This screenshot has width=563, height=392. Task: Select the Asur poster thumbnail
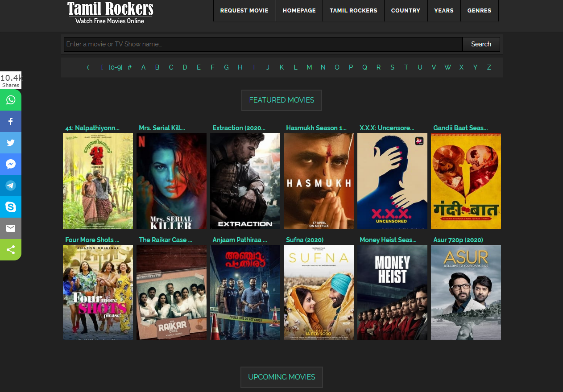466,293
